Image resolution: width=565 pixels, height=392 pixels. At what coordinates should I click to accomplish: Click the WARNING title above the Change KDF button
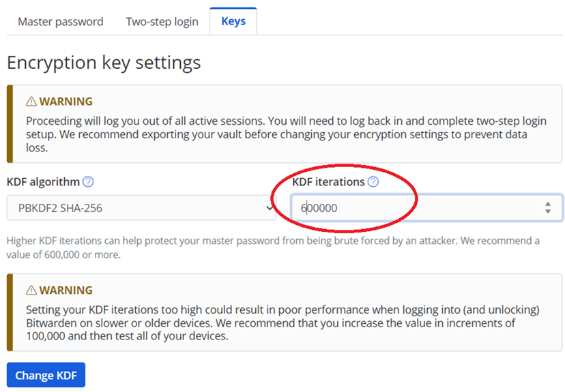[66, 290]
